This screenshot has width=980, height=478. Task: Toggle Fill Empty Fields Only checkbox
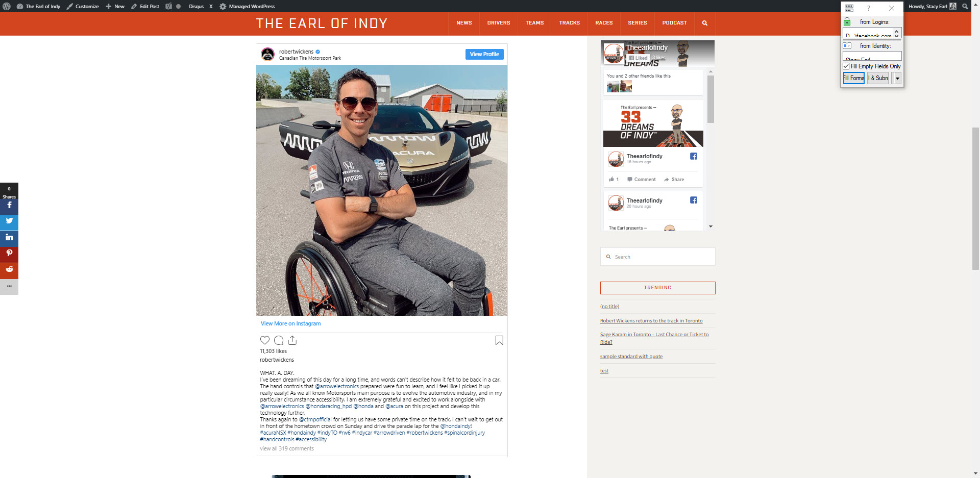[x=846, y=66]
